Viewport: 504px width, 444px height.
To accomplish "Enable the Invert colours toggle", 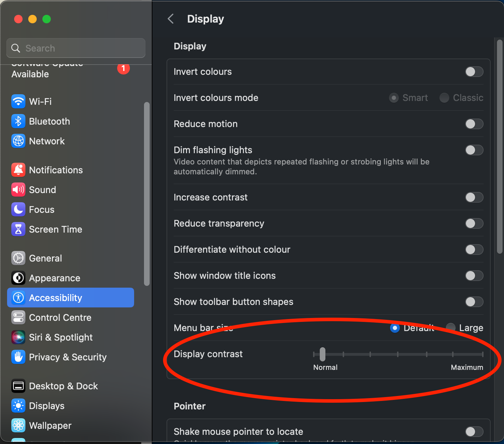I will [x=474, y=72].
